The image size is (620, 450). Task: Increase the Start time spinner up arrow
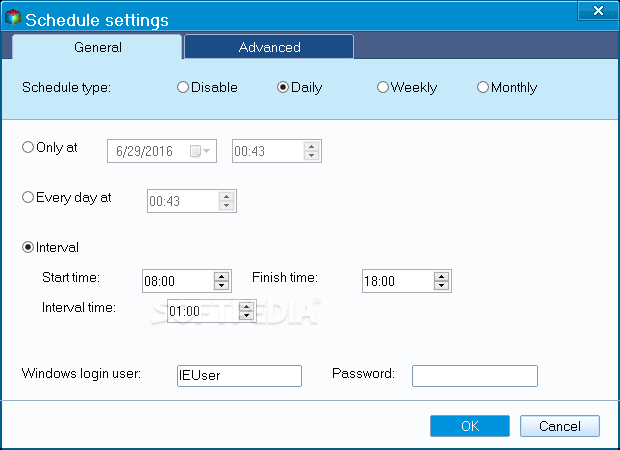coord(221,277)
